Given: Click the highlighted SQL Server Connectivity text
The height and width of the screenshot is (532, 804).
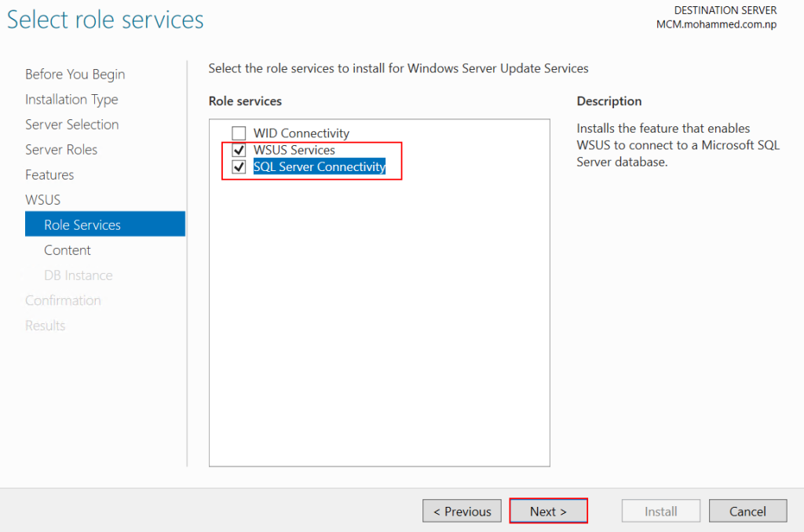Looking at the screenshot, I should coord(319,166).
